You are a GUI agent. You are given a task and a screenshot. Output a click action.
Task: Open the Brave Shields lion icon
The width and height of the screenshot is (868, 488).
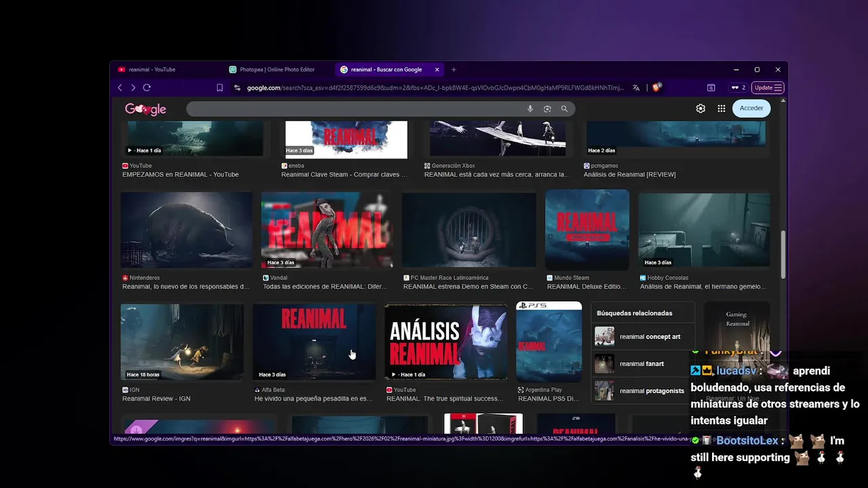tap(656, 87)
